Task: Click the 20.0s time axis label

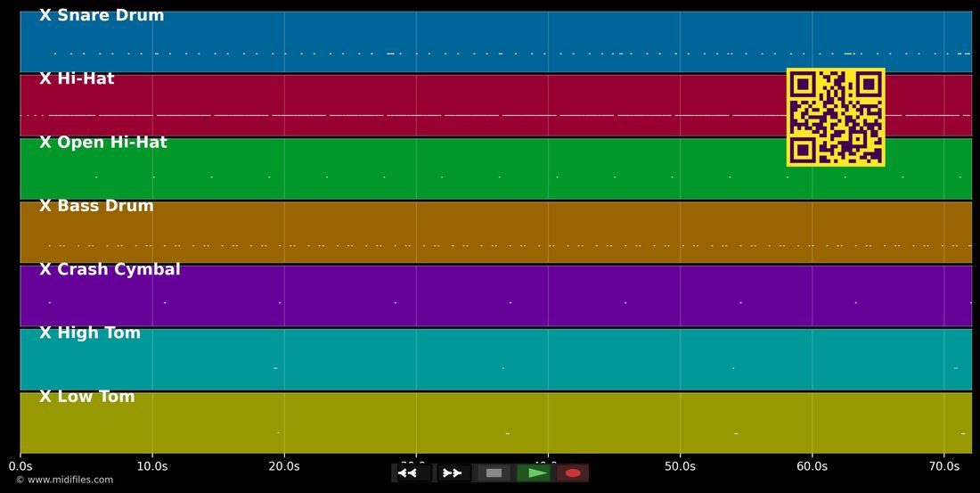Action: coord(283,466)
